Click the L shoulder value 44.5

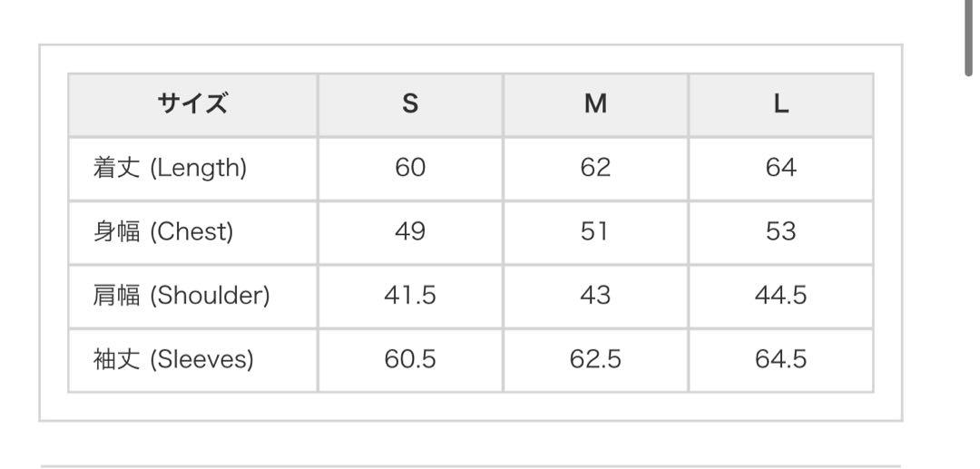pyautogui.click(x=781, y=296)
